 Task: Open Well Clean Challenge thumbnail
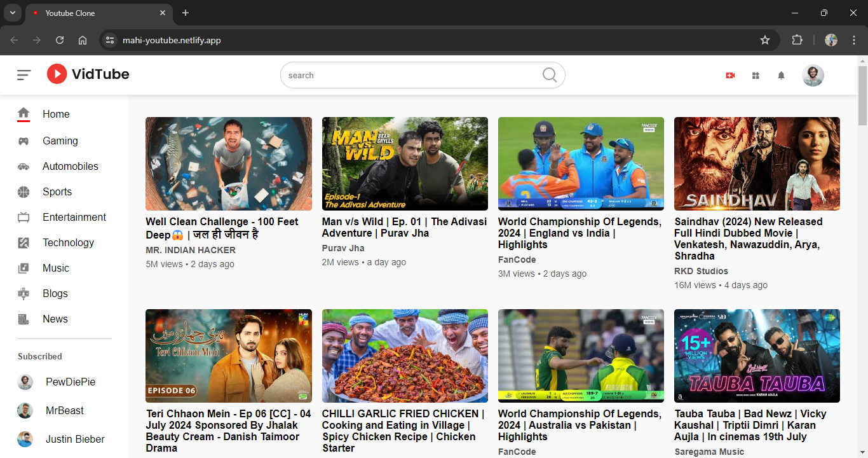(x=229, y=163)
